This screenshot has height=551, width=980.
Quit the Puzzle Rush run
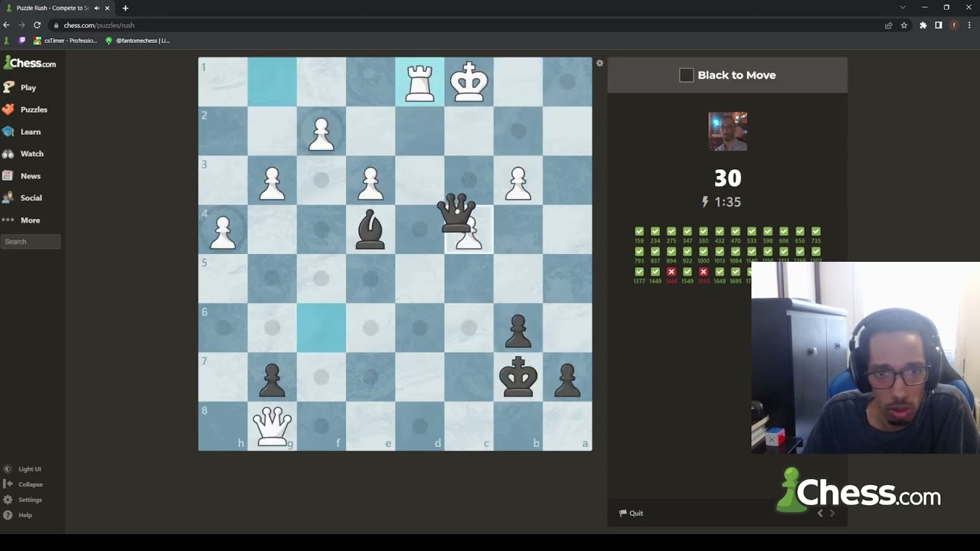(x=631, y=513)
